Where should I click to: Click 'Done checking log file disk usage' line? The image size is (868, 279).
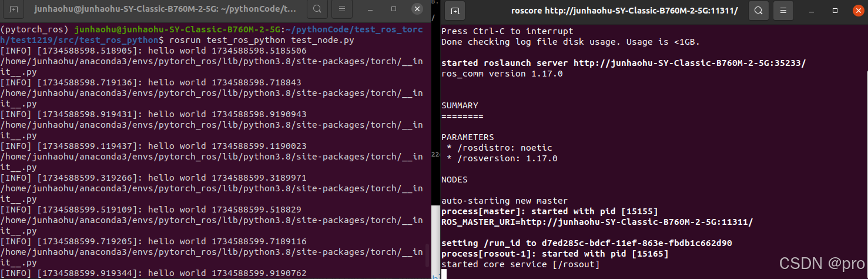[571, 42]
